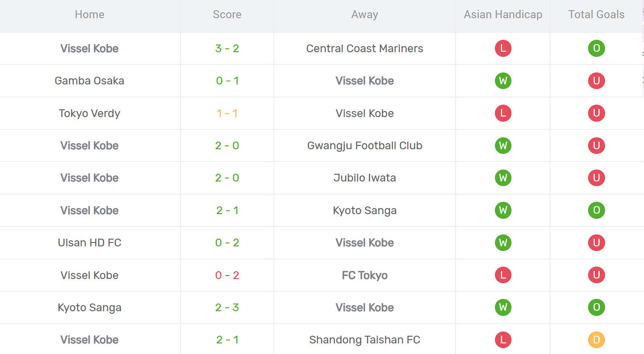Click the Total Goals column header
Viewport: 644px width, 354px height.
[596, 14]
